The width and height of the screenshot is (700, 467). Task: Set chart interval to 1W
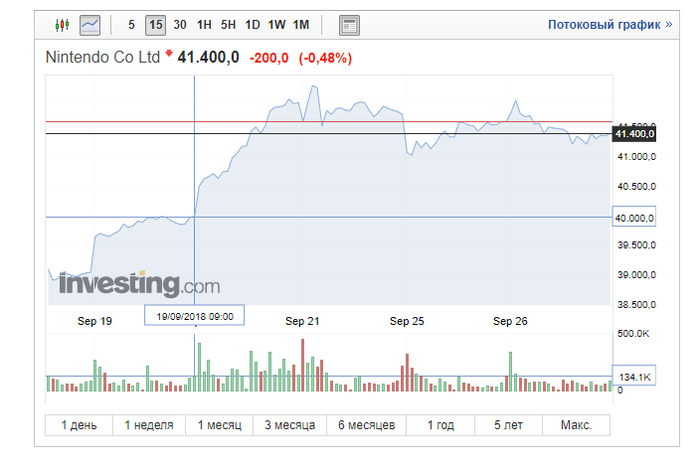point(276,24)
